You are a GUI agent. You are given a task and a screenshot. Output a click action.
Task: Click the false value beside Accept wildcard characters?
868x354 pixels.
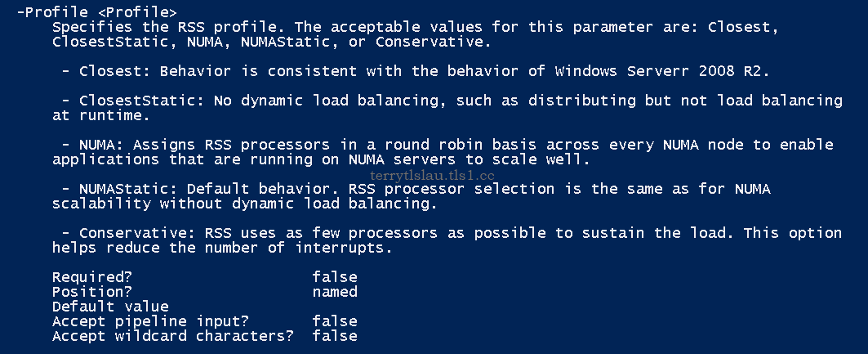334,336
